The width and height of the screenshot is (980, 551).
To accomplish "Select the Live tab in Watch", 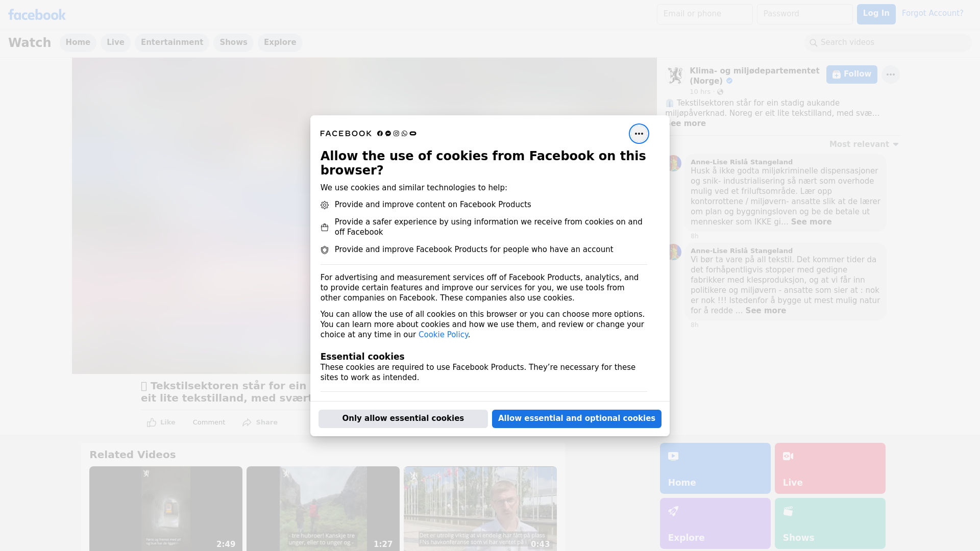I will [115, 42].
